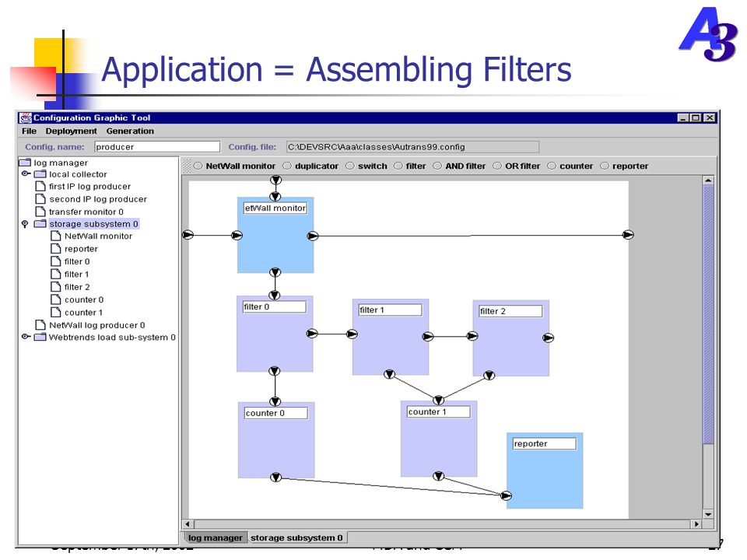Click the toolbar drag handle beside NetWall monitor

(x=187, y=166)
